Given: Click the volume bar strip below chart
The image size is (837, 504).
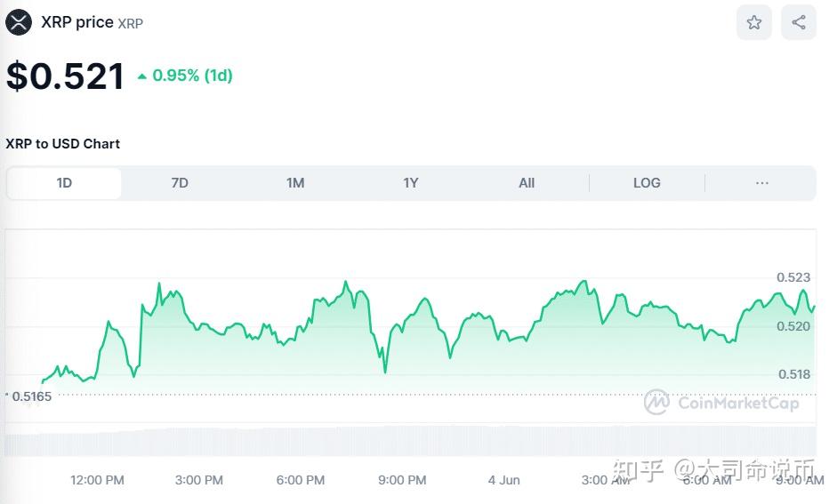Looking at the screenshot, I should click(410, 441).
